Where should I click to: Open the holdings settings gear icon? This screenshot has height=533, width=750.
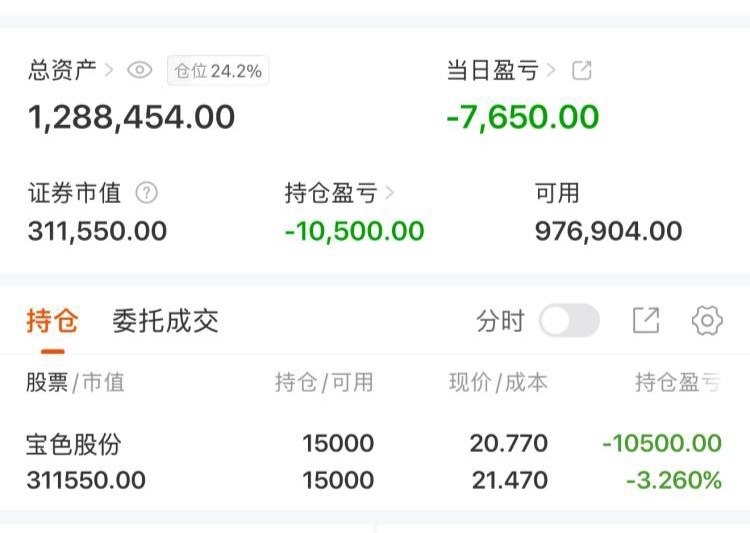click(x=706, y=321)
